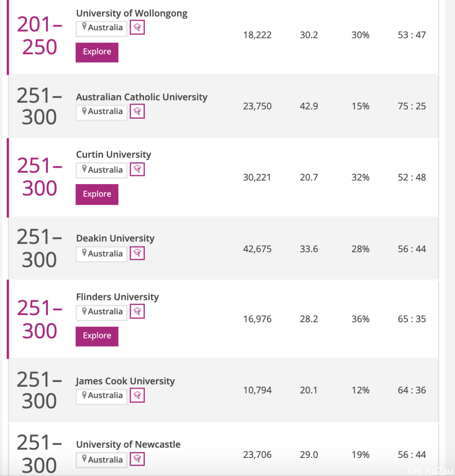
Task: Click graduation cap icon for Flinders University
Action: click(x=137, y=311)
